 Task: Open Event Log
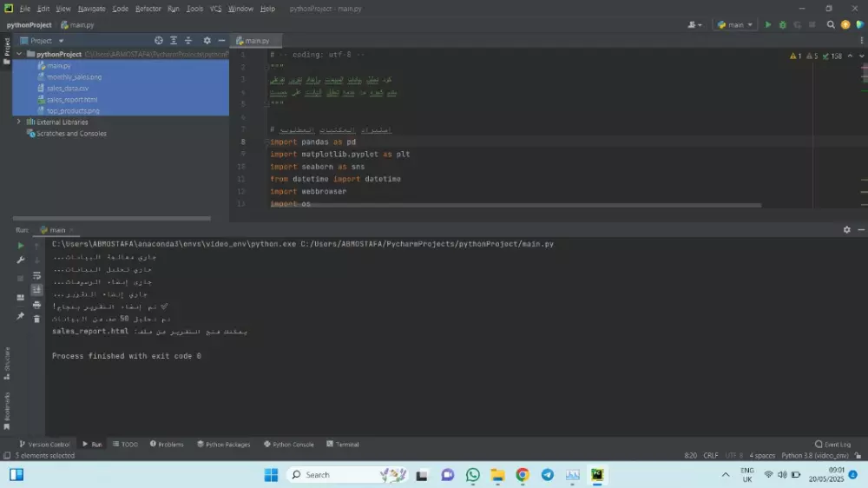pos(832,445)
